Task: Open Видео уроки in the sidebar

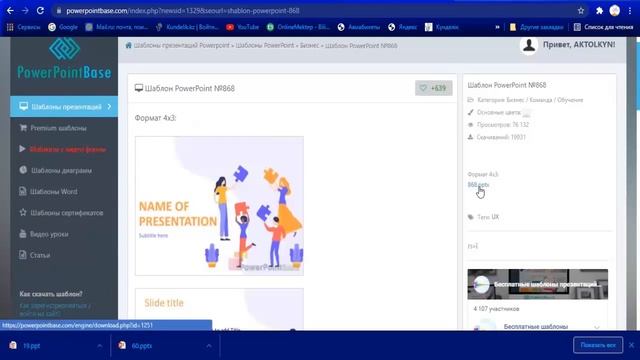Action: click(x=44, y=234)
